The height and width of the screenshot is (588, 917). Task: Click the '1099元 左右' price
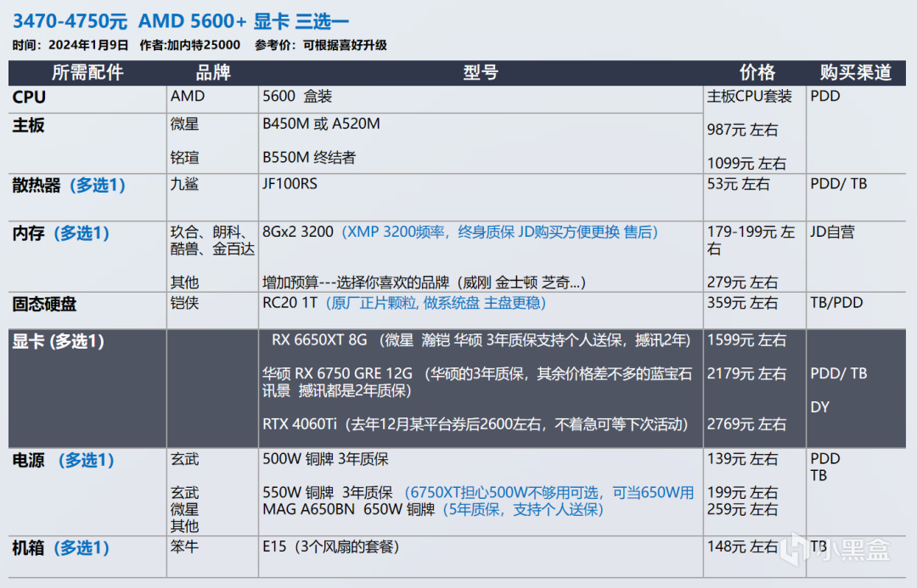746,163
